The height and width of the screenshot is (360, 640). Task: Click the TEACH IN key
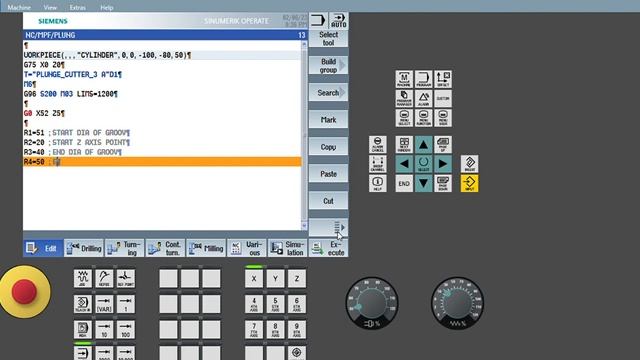click(x=83, y=304)
